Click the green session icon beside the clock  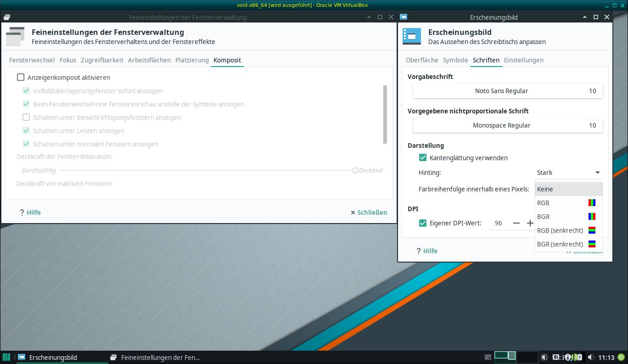(x=621, y=357)
